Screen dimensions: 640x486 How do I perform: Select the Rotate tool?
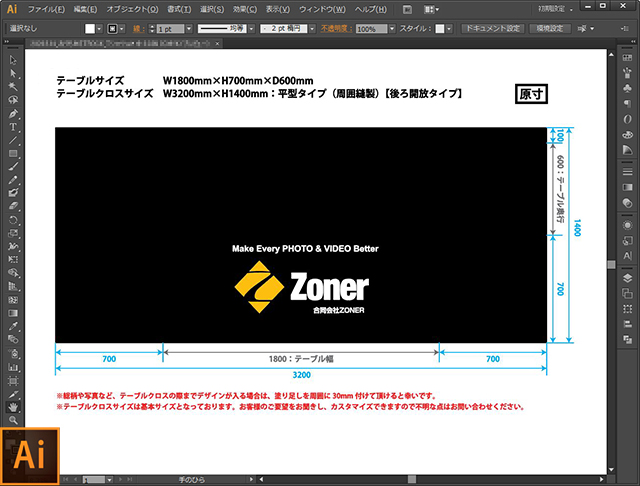coord(13,220)
